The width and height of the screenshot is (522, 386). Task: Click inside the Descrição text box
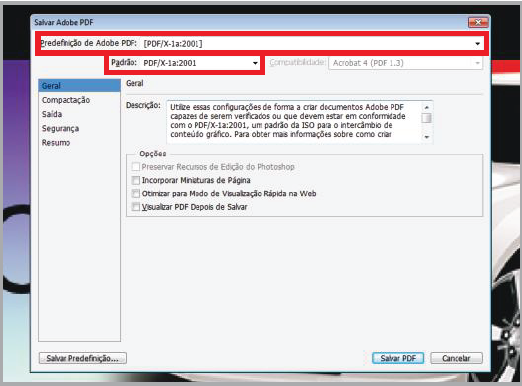click(x=293, y=121)
